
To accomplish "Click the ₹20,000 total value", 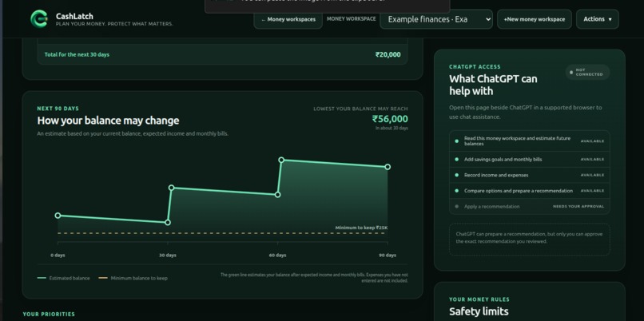I will coord(388,54).
